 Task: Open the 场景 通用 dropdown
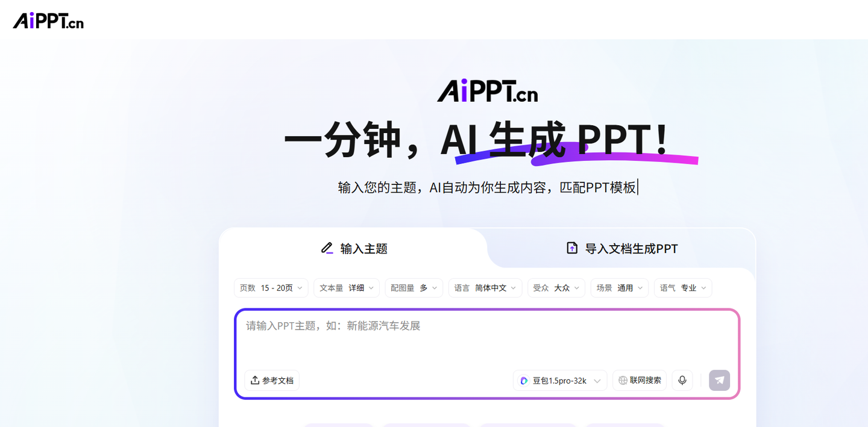click(620, 288)
